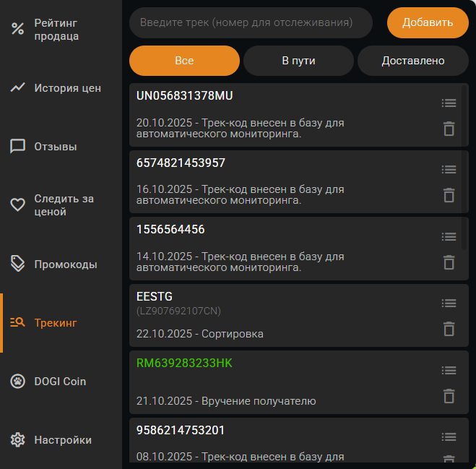Click the (LZ907692107CN) subtitle
Screen dimensions: 476x469
[178, 311]
